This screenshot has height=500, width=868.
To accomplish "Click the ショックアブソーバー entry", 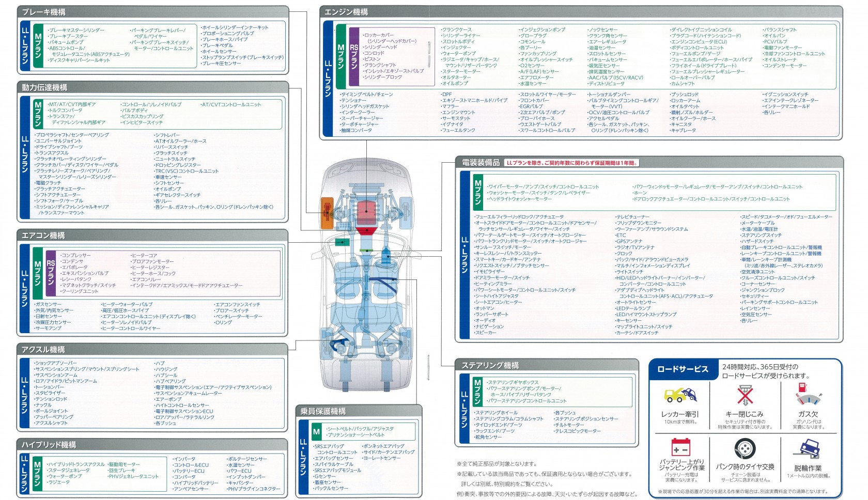I will [55, 363].
